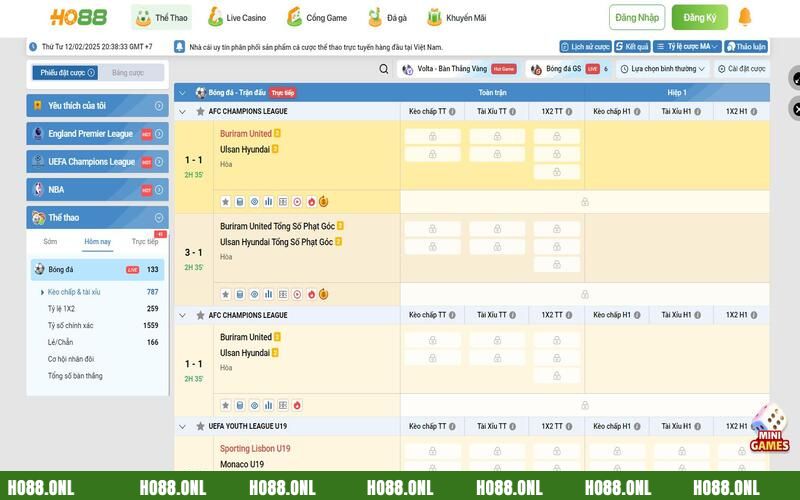This screenshot has height=500, width=800.
Task: Switch to the Bảng cược tab
Action: tap(128, 72)
